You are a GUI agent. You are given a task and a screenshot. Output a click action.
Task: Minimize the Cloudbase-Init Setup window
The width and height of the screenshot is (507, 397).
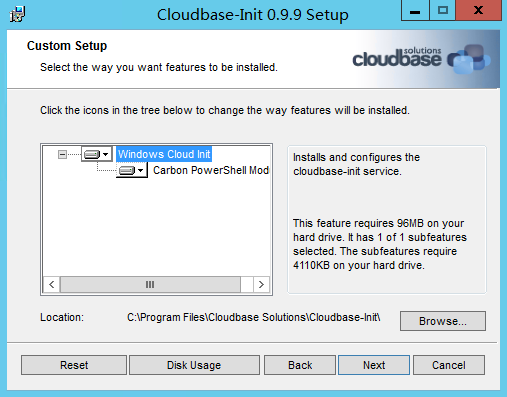click(415, 11)
